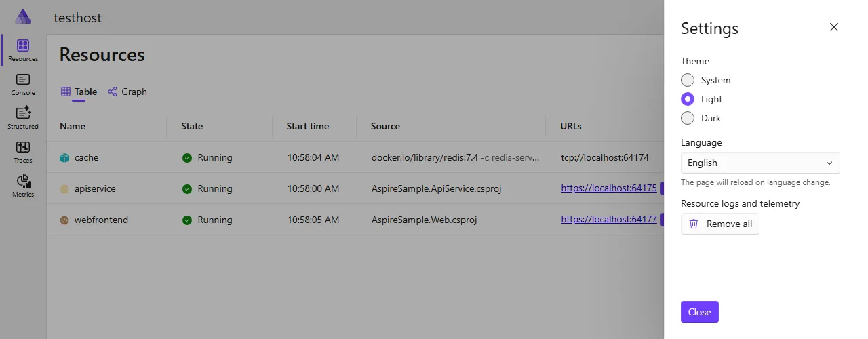Switch to the Table view tab

[x=79, y=92]
